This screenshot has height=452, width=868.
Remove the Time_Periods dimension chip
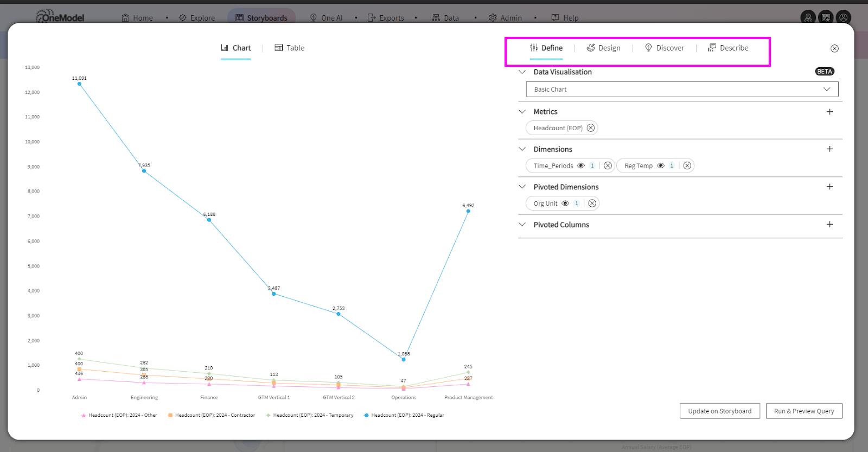(608, 166)
